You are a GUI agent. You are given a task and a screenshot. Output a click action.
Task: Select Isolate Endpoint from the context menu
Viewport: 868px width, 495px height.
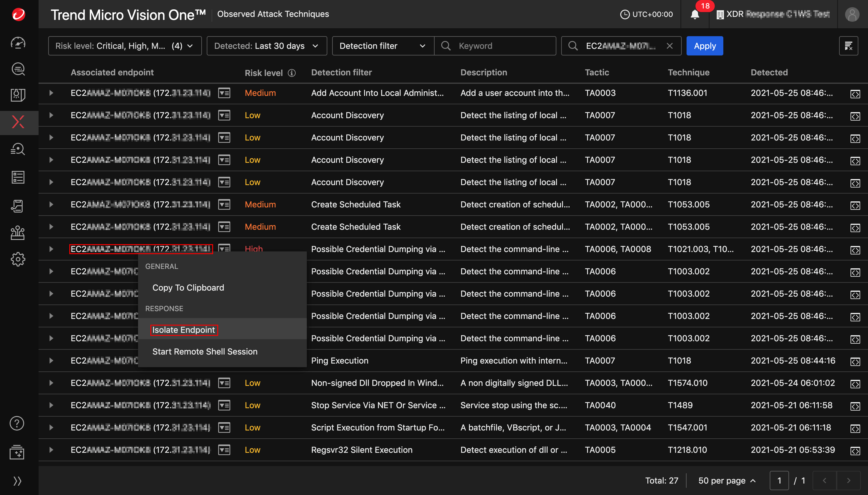click(x=184, y=330)
